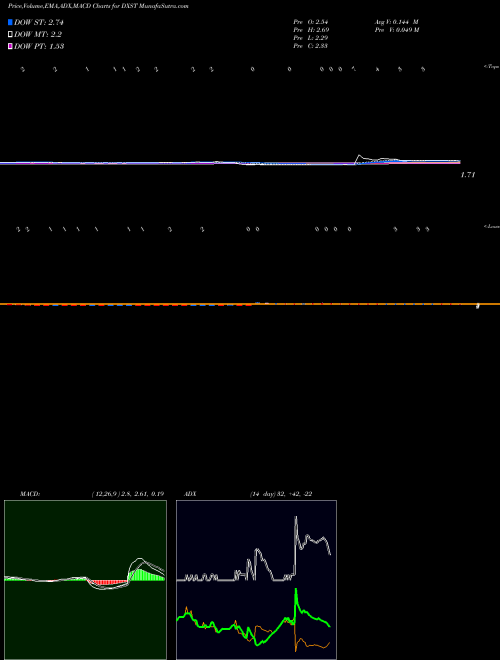Click the 'Pre H: 2.69' value
The image size is (500, 660).
[x=311, y=30]
